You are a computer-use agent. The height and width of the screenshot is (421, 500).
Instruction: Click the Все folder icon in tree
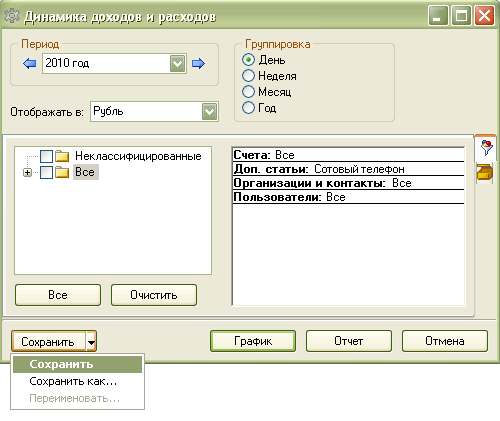62,172
